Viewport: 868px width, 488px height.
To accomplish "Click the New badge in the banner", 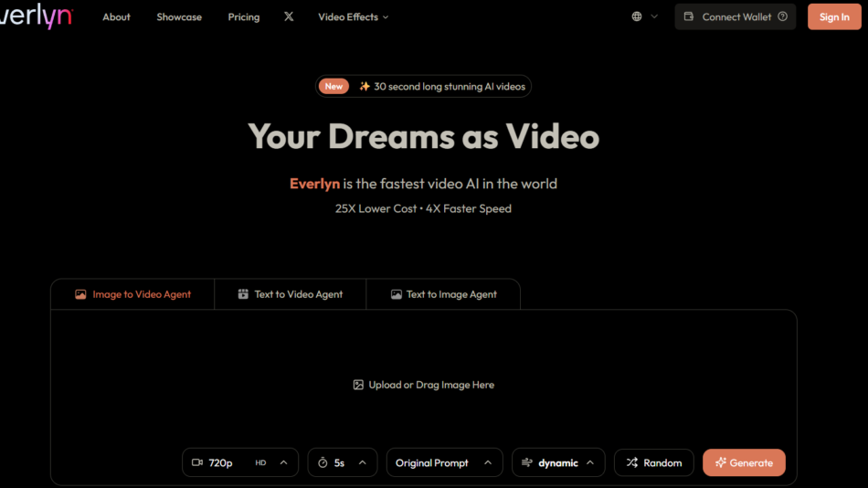I will click(x=333, y=87).
